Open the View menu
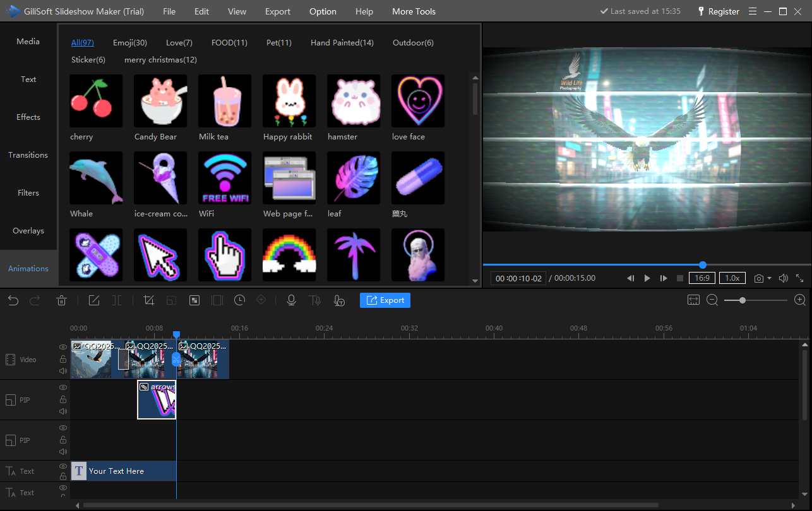This screenshot has height=511, width=812. (x=237, y=11)
